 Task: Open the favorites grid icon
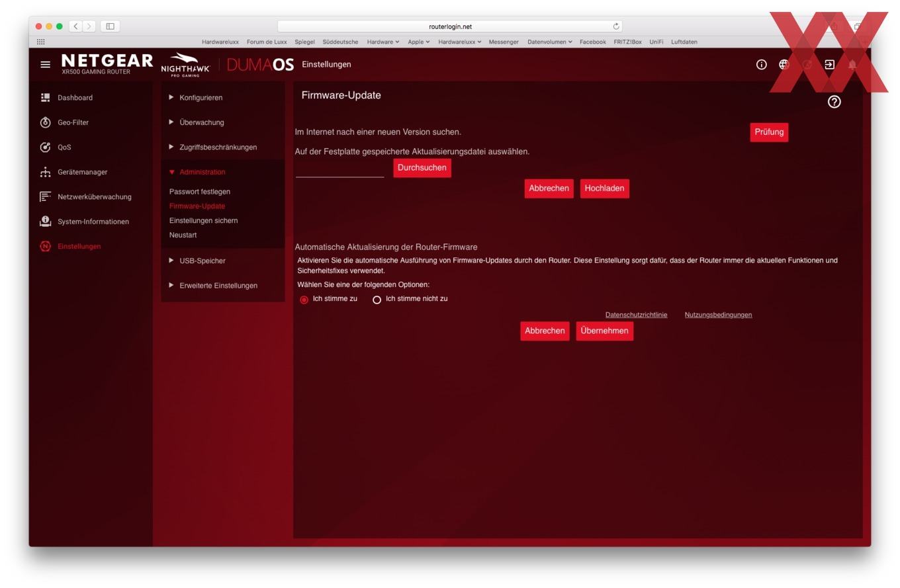41,42
